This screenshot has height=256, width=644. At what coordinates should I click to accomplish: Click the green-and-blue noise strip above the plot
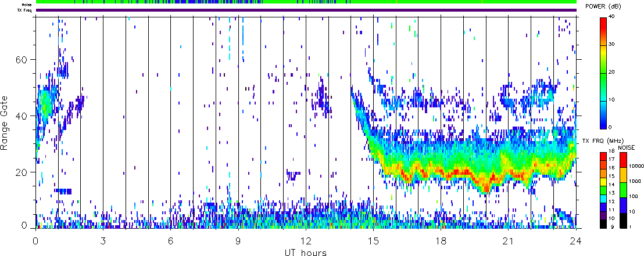point(306,2)
